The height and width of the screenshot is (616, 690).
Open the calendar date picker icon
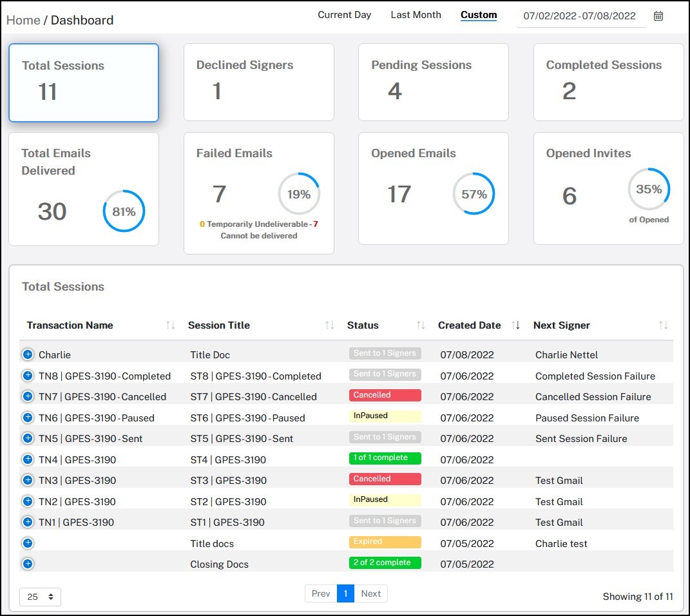coord(658,15)
